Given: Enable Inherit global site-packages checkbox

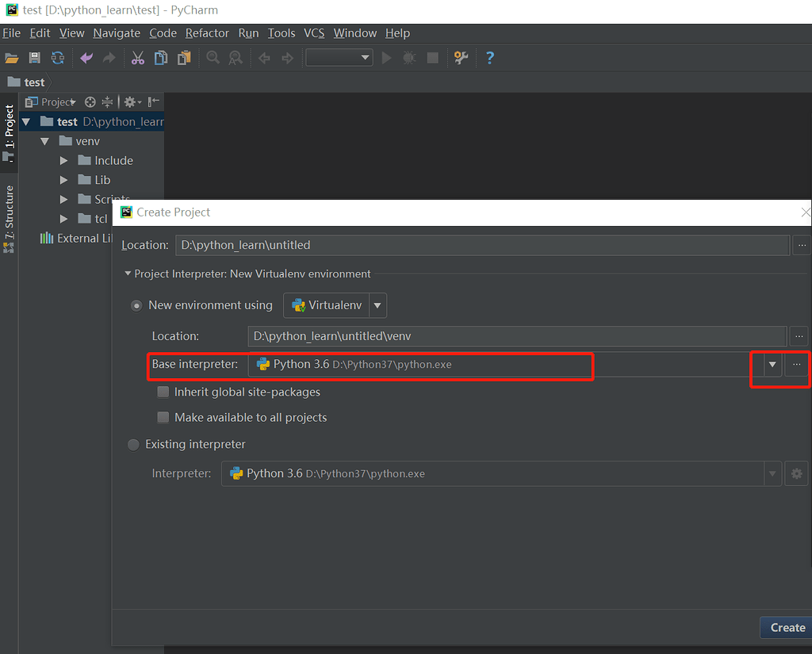Looking at the screenshot, I should point(163,392).
